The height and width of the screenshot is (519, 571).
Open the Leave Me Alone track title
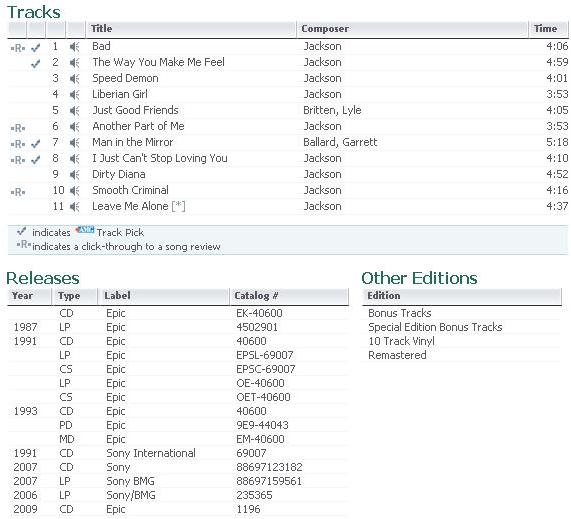pos(130,207)
